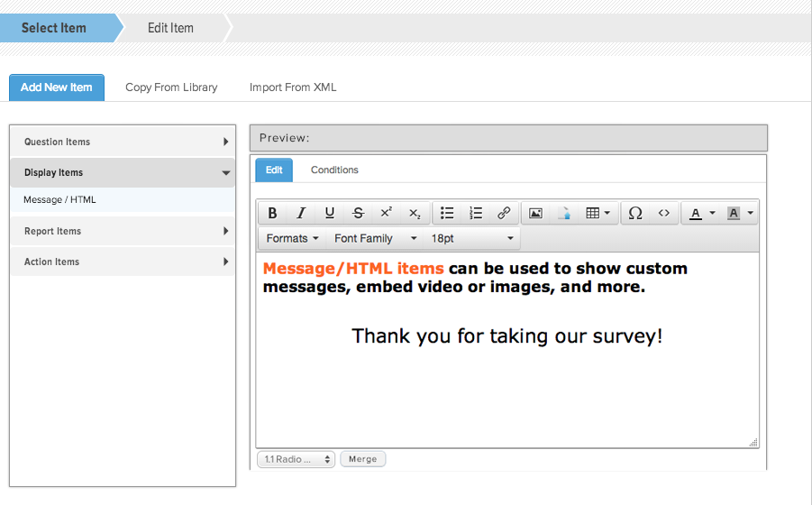Toggle bold formatting in the editor
The height and width of the screenshot is (505, 812).
tap(272, 213)
